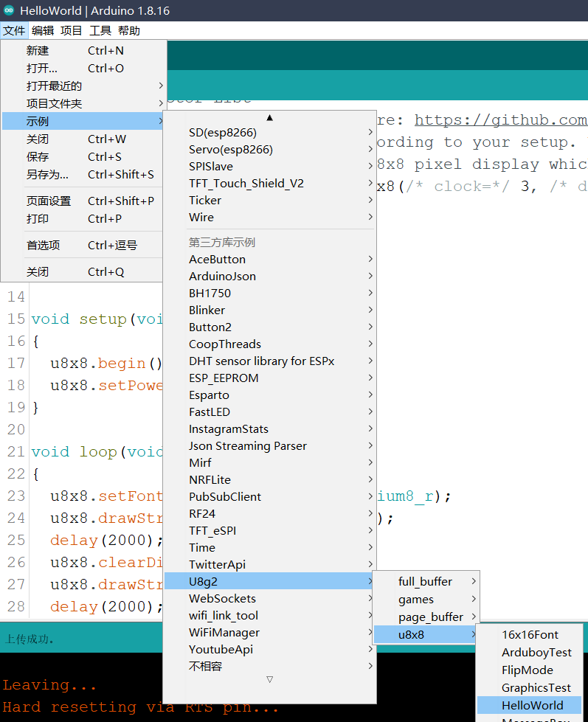Open TFT_eSPI examples submenu
This screenshot has width=588, height=722.
pyautogui.click(x=270, y=531)
